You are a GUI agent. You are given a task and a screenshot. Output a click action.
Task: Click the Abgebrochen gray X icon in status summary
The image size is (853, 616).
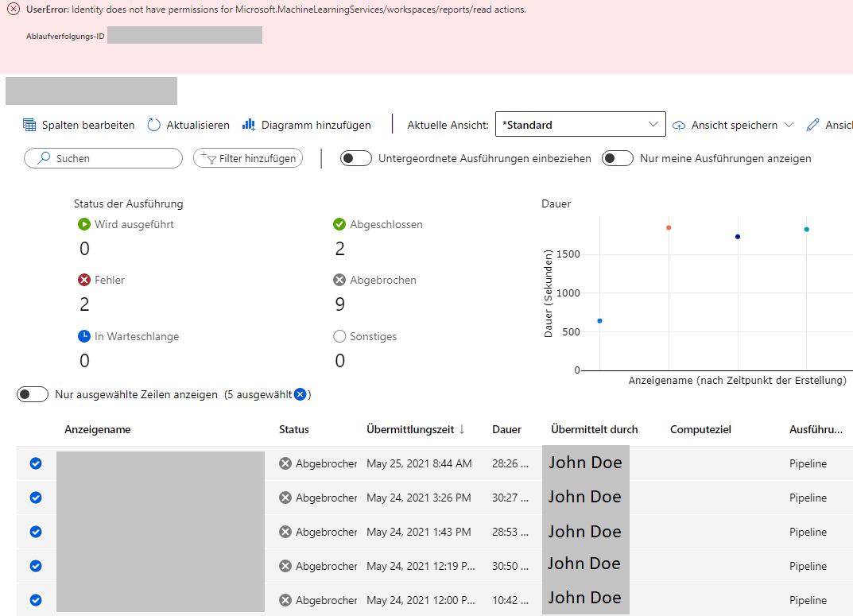coord(339,280)
